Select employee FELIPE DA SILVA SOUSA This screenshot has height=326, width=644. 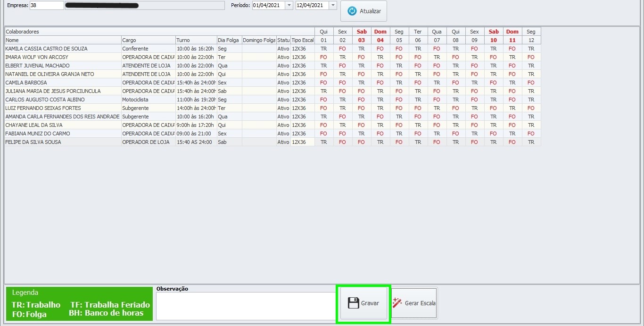point(33,142)
